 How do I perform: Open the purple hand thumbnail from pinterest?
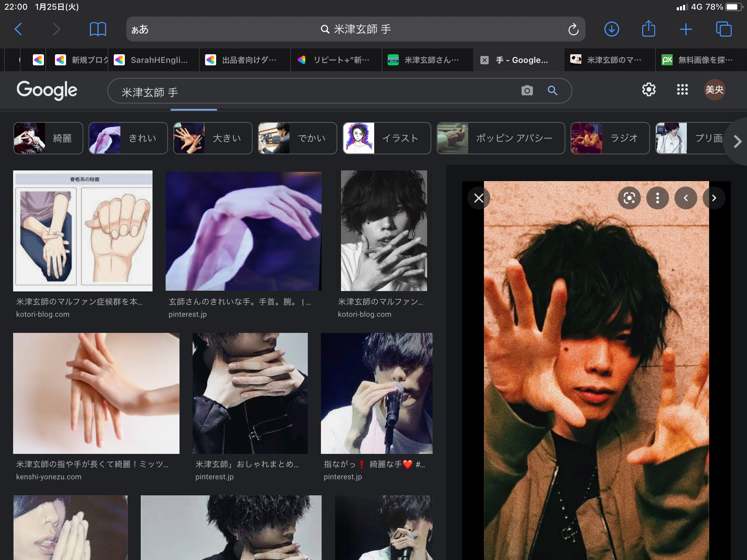point(243,231)
